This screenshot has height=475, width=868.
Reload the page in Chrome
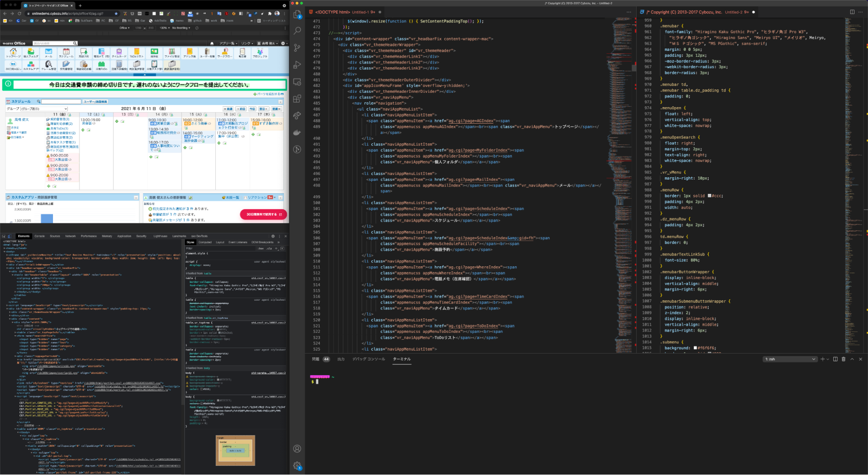point(20,13)
